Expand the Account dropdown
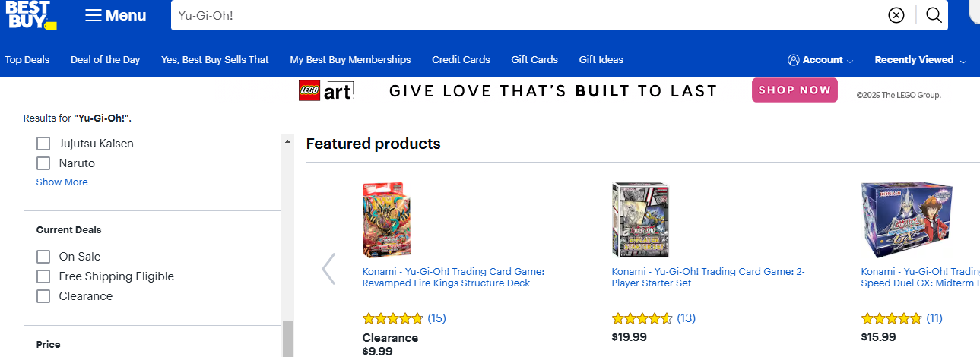The height and width of the screenshot is (357, 980). click(821, 60)
